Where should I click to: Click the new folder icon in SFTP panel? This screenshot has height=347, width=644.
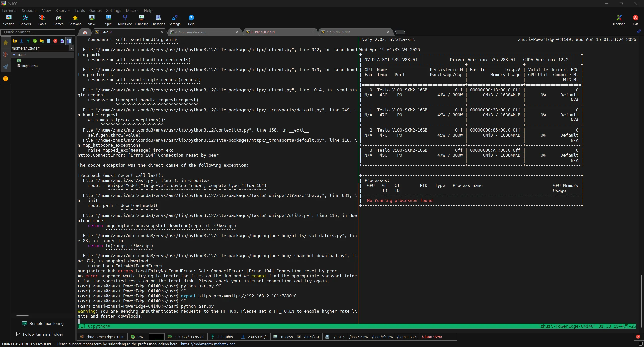coord(42,41)
